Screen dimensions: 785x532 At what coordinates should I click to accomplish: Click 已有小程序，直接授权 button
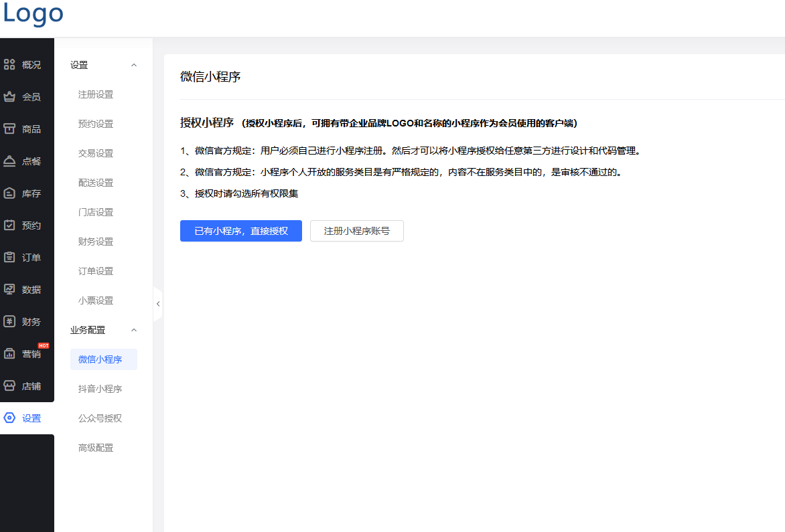click(x=240, y=231)
